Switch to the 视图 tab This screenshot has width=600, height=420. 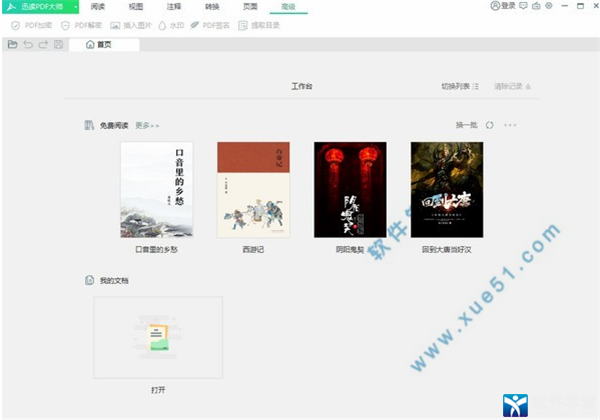pos(135,7)
